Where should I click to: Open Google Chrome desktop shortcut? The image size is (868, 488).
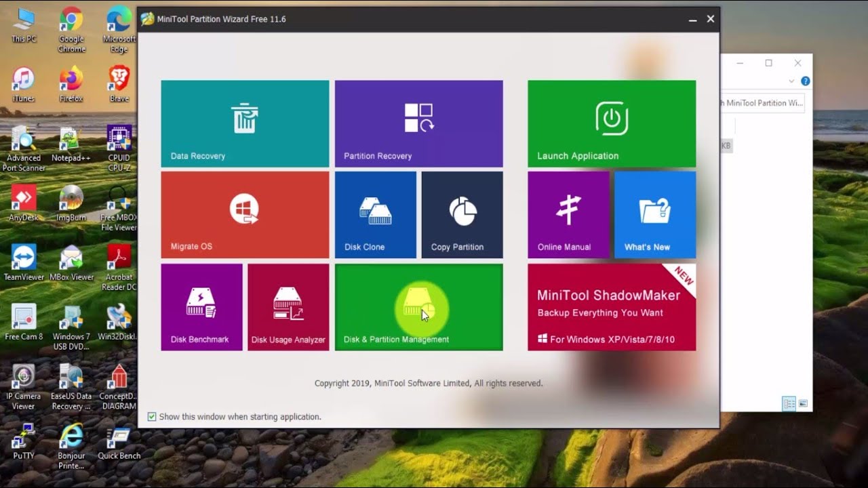(x=71, y=30)
